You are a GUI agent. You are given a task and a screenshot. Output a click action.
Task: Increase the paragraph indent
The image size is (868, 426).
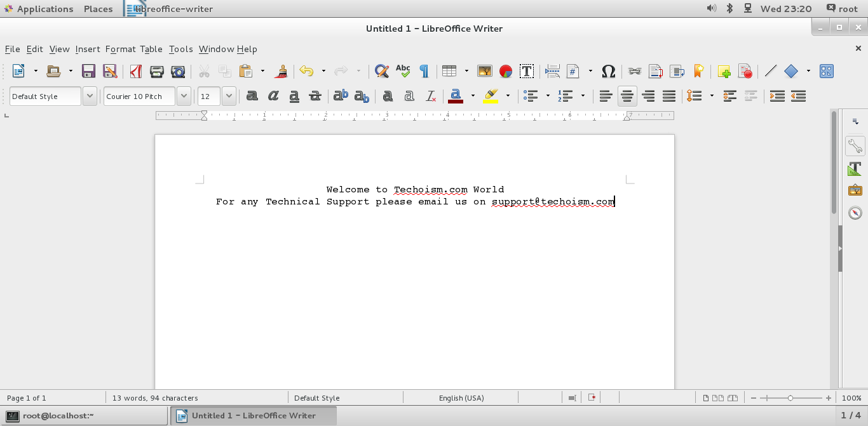click(x=777, y=96)
